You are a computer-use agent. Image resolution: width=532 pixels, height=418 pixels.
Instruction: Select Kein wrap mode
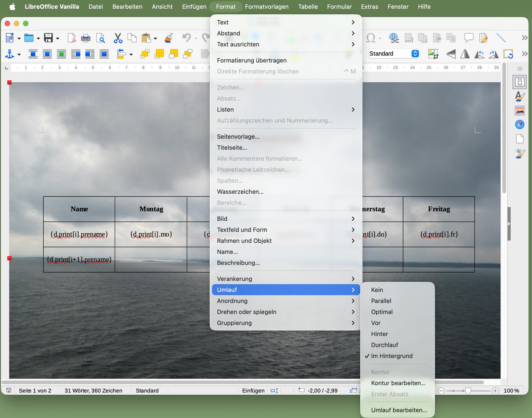pos(377,290)
